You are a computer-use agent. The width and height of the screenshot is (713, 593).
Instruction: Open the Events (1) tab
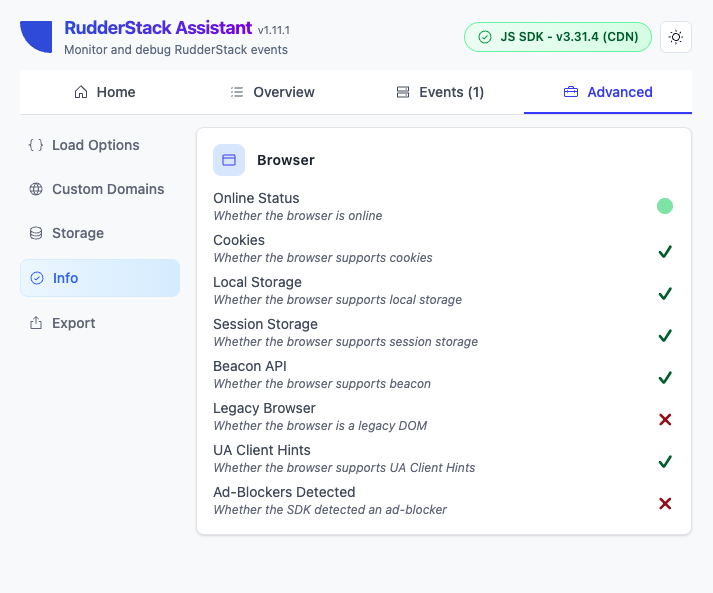click(440, 92)
